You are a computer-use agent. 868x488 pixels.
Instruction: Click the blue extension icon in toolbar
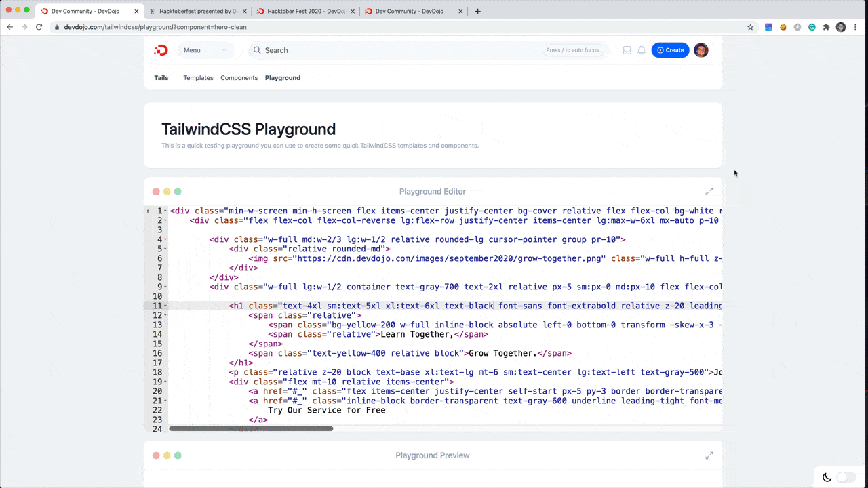(768, 27)
